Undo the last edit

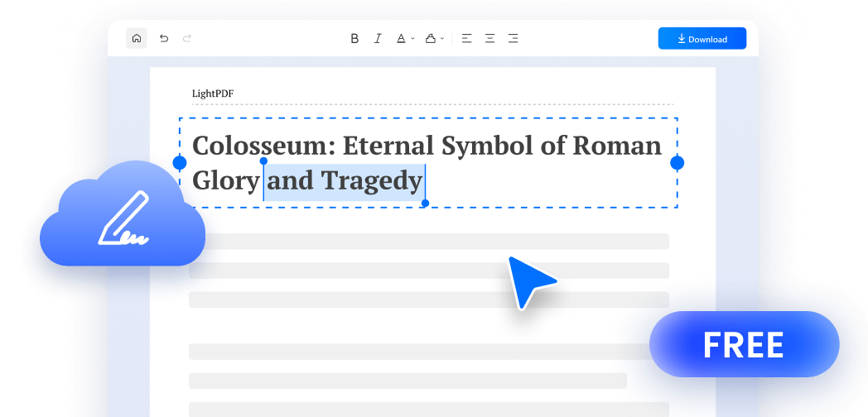[164, 39]
